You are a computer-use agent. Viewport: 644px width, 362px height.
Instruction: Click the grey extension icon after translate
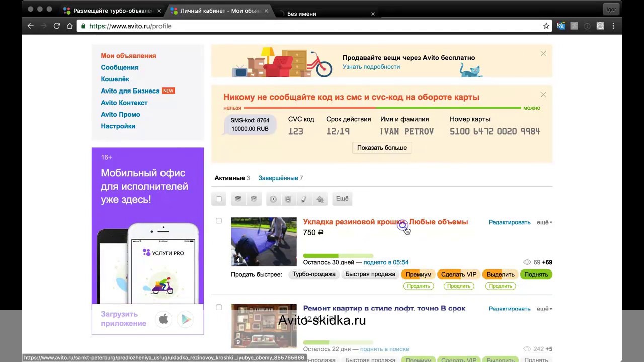(x=574, y=26)
